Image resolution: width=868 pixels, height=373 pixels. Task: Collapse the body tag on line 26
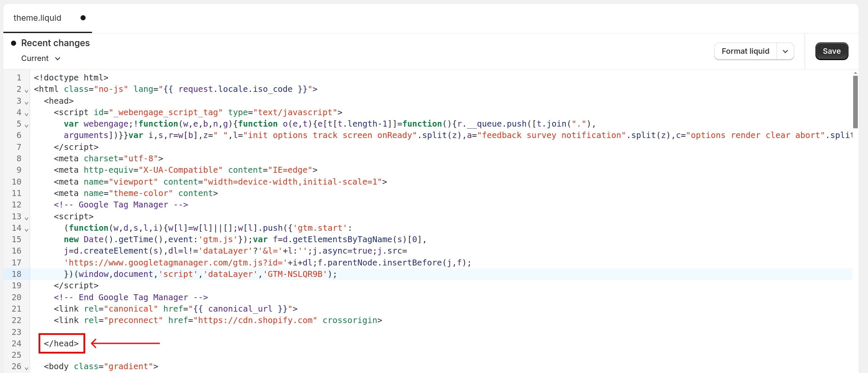[27, 368]
